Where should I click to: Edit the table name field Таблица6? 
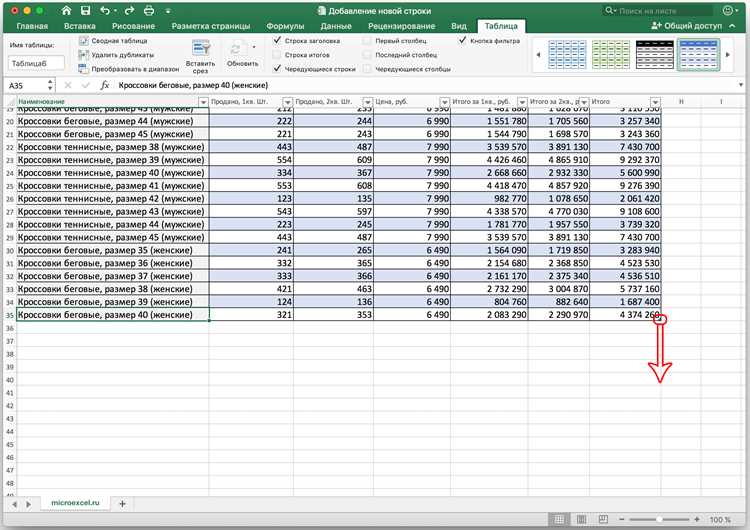coord(36,63)
